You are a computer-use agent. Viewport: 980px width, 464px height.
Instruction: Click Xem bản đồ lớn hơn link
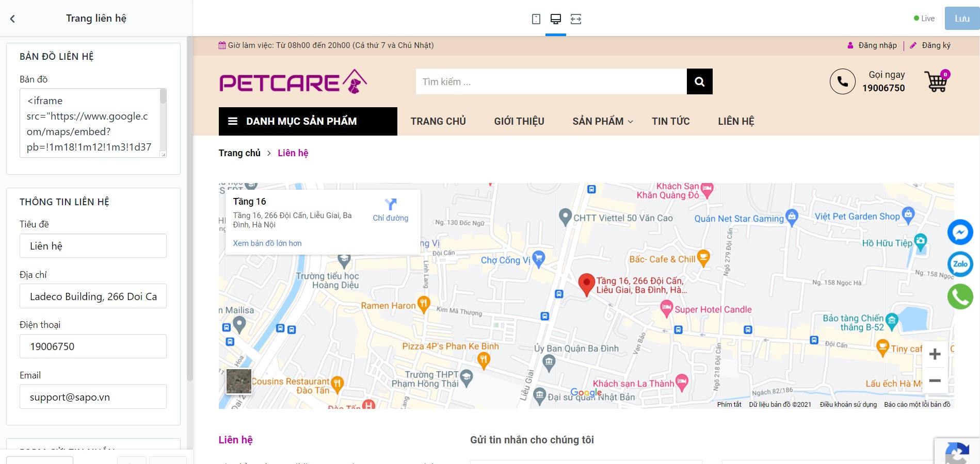point(267,243)
